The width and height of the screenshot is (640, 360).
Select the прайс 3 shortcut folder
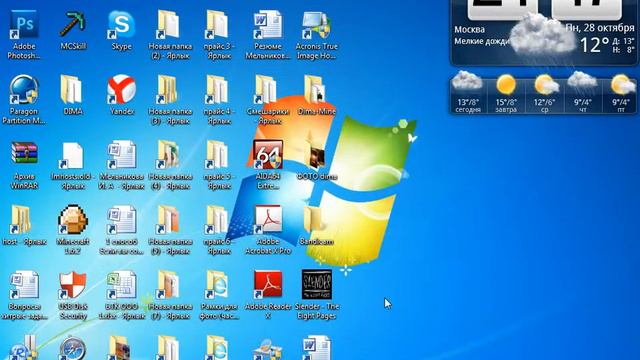point(219,35)
